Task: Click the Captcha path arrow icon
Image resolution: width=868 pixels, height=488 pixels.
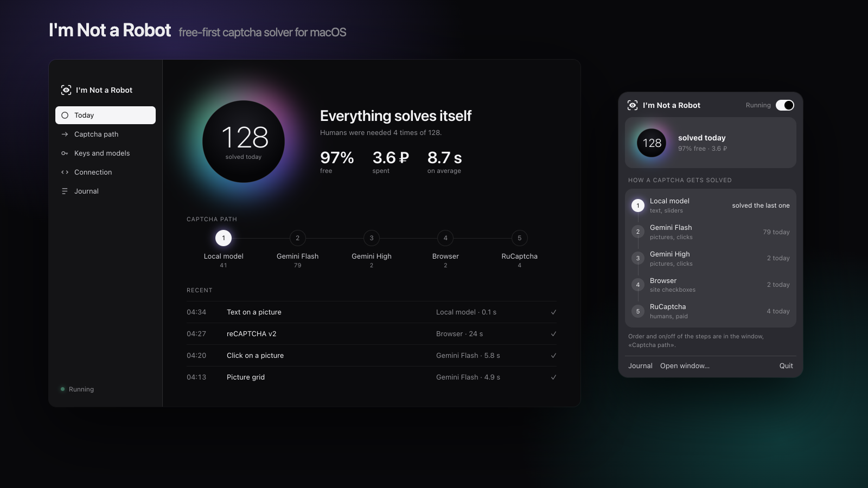Action: pos(65,134)
